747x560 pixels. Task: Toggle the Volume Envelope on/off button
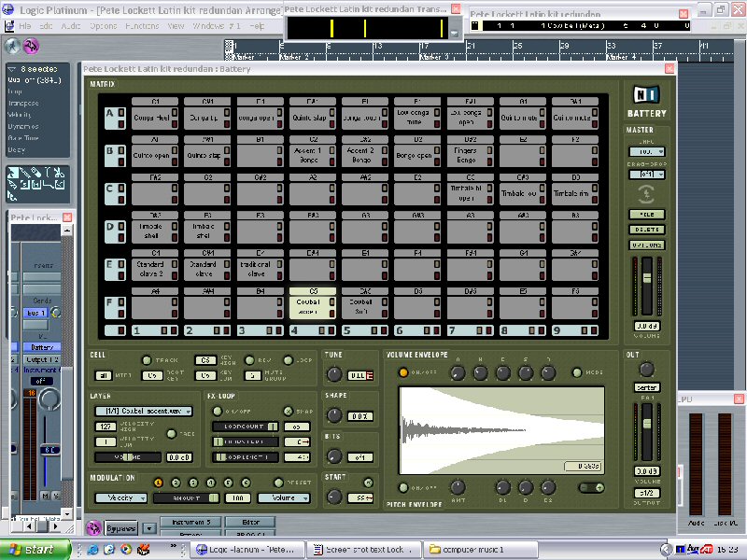point(403,372)
